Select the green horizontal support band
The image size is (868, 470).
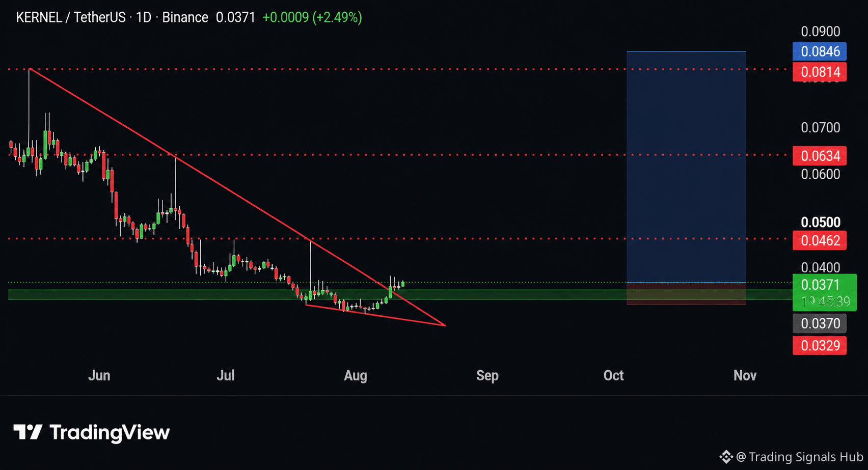tap(400, 294)
